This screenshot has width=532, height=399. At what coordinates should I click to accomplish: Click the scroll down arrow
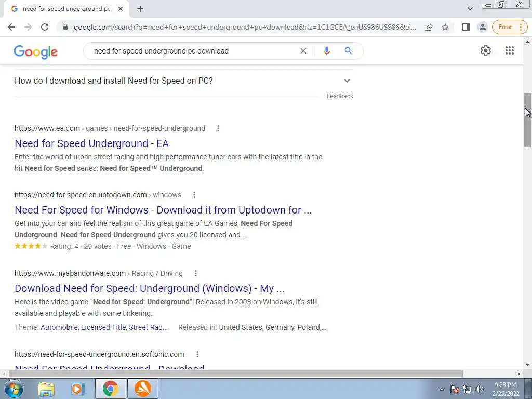[x=527, y=365]
